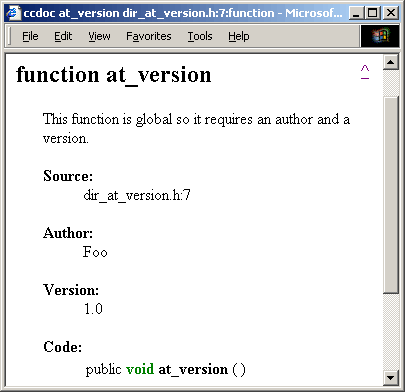Minimize the browser window
This screenshot has height=392, width=405.
point(356,13)
